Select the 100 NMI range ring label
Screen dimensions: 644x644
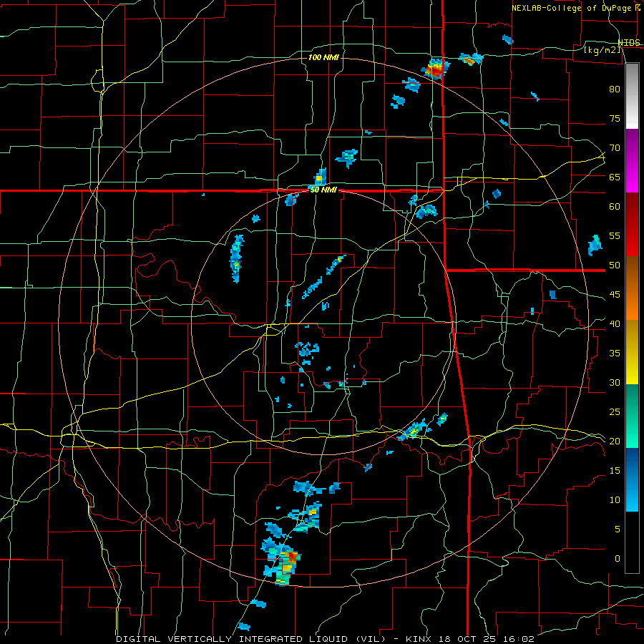[323, 57]
